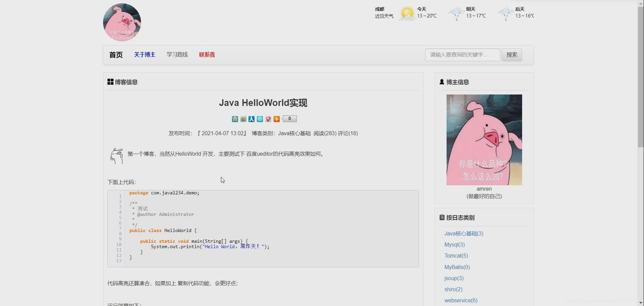
Task: Share the post through Pengyou icon
Action: [260, 119]
